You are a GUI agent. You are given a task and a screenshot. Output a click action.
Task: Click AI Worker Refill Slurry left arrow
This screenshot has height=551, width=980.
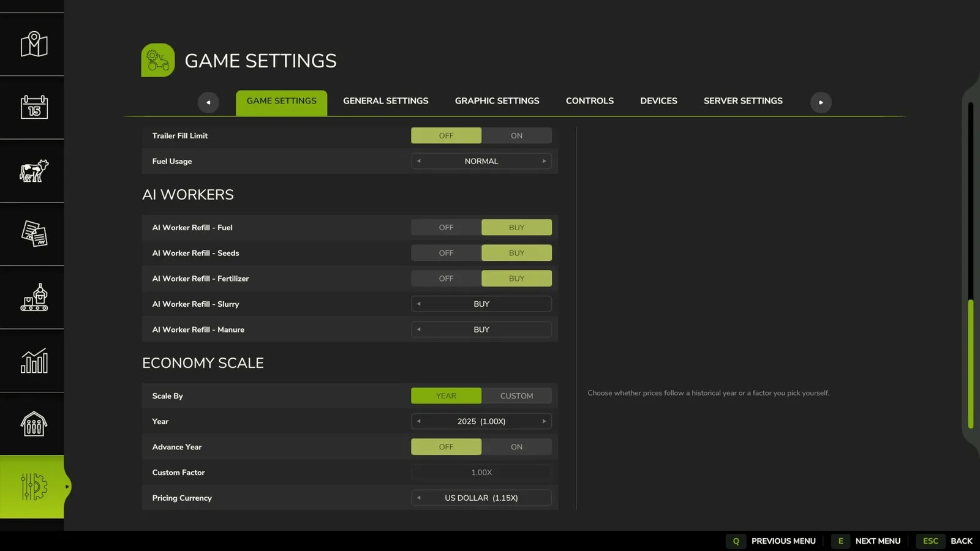(x=419, y=304)
